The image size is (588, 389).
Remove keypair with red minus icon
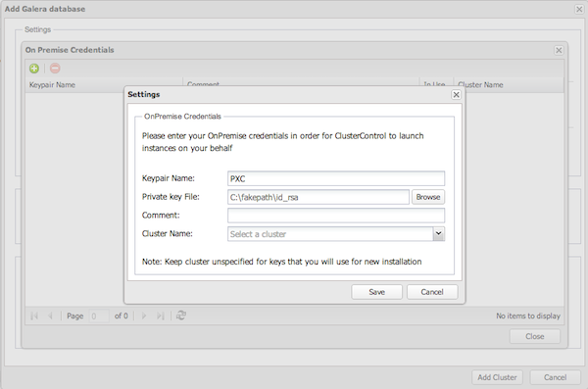(55, 69)
